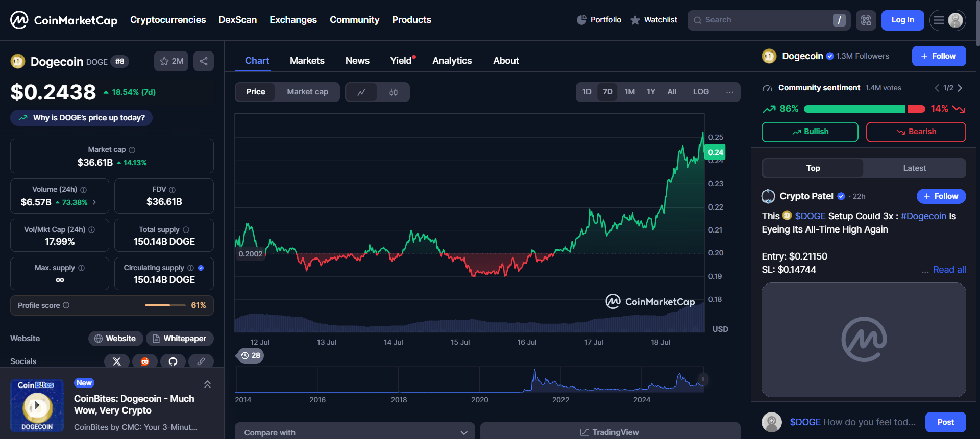The image size is (980, 439).
Task: Select the 1D time range
Action: pos(587,92)
